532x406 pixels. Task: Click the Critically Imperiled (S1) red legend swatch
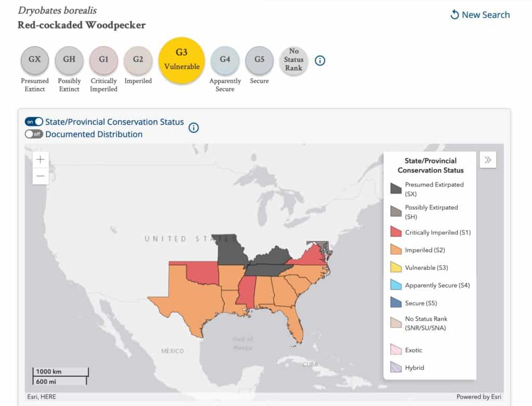[396, 232]
